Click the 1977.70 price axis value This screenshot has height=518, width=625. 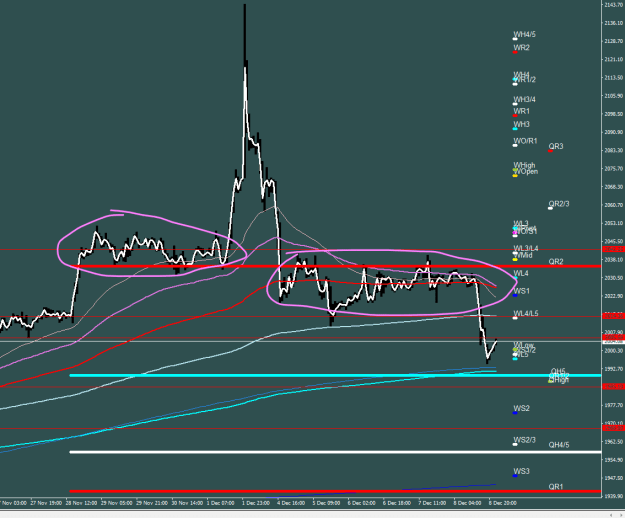pyautogui.click(x=614, y=405)
